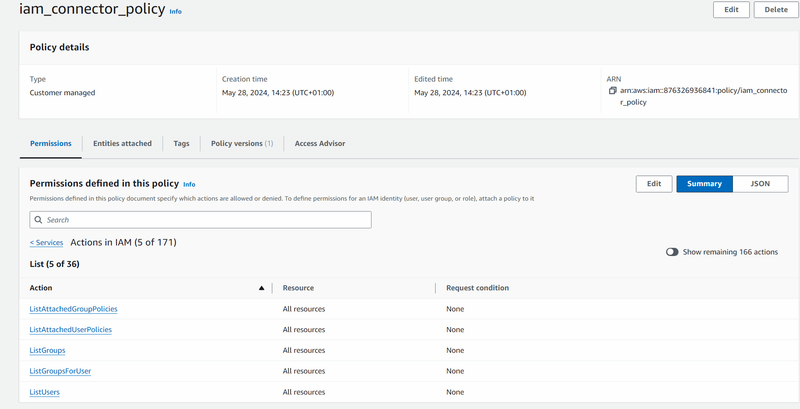Copy the policy ARN with copy icon
Screen dimensions: 800x409
coord(612,91)
